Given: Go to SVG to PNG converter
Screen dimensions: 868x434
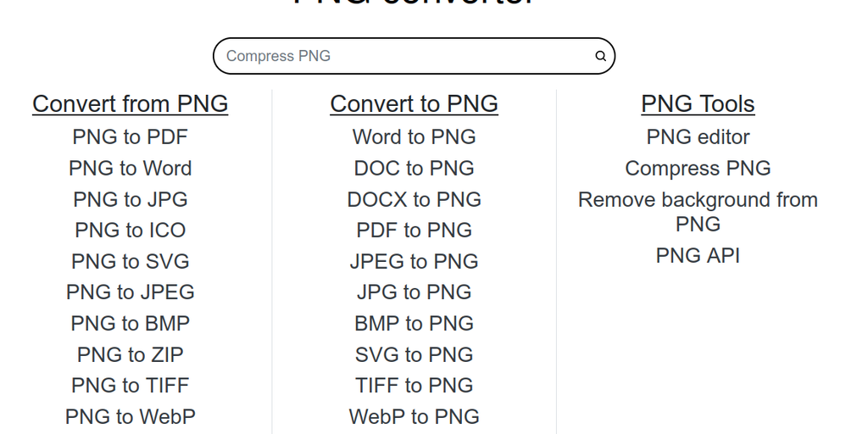Looking at the screenshot, I should click(414, 355).
